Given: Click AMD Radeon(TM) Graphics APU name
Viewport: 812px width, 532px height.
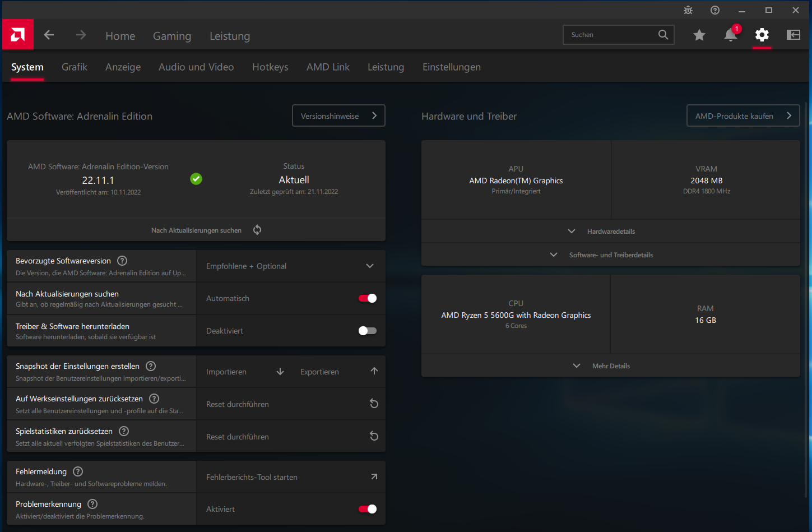Looking at the screenshot, I should 516,181.
